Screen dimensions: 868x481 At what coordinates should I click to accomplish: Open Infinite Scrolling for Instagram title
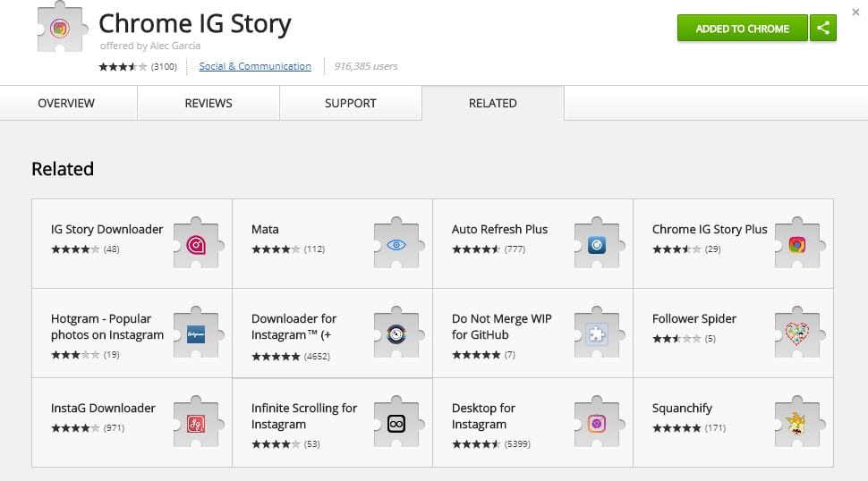(304, 417)
